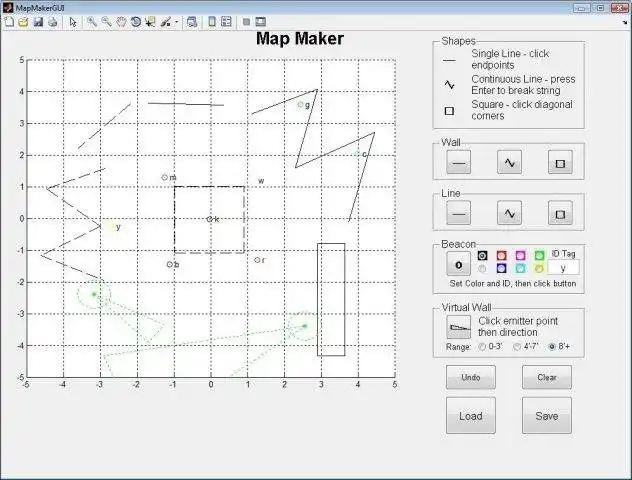Image resolution: width=632 pixels, height=480 pixels.
Task: Click the beacon labeled c on the map
Action: 358,154
